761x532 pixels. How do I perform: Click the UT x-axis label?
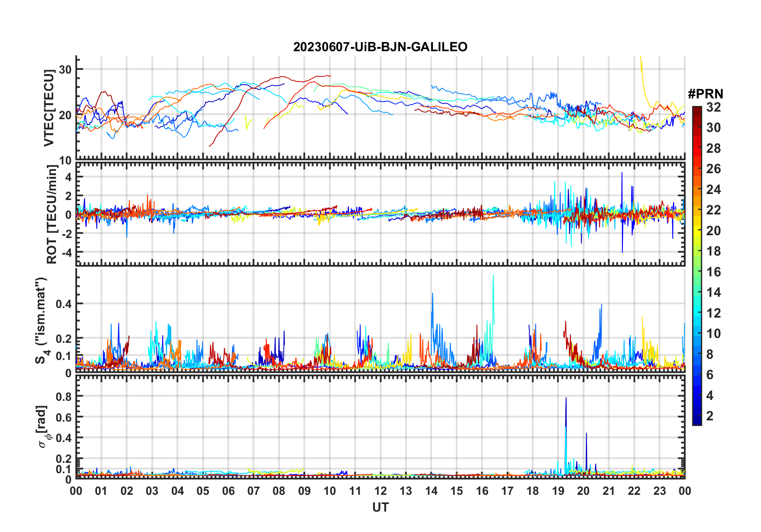380,507
